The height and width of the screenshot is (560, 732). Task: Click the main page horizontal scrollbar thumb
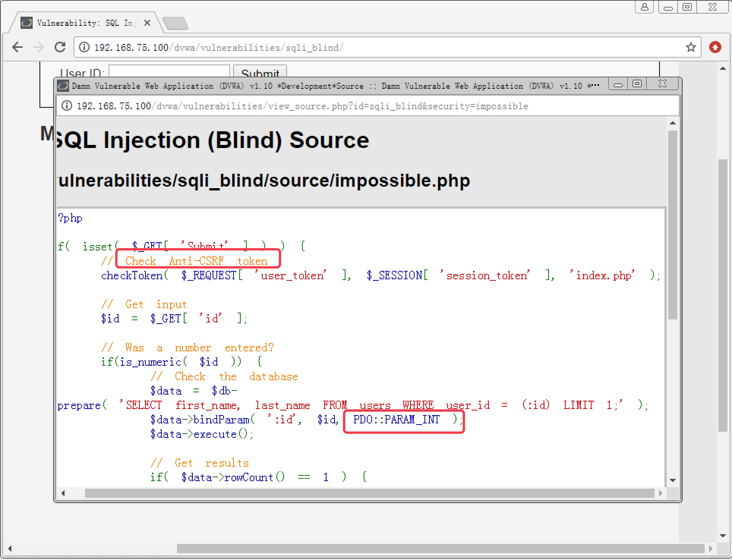pyautogui.click(x=440, y=549)
